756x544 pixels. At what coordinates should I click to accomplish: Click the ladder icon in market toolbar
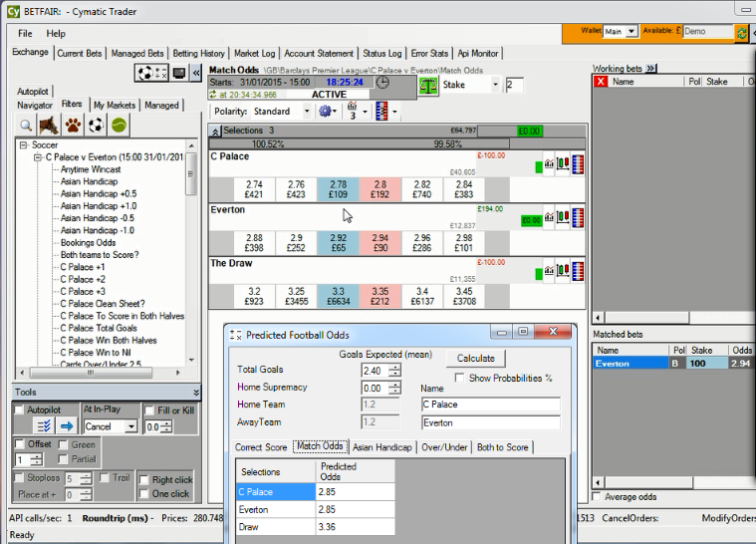click(381, 112)
